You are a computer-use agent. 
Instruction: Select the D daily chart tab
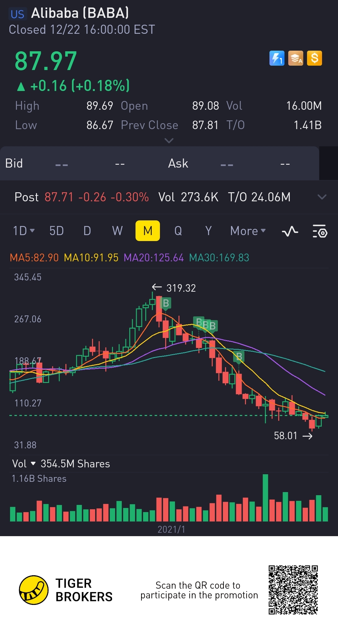(x=87, y=231)
